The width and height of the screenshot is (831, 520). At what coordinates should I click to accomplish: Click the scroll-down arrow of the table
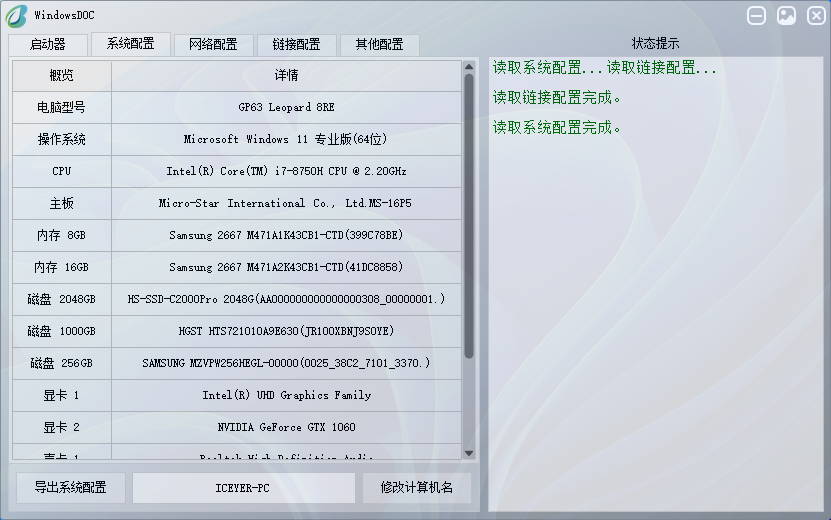tap(469, 453)
